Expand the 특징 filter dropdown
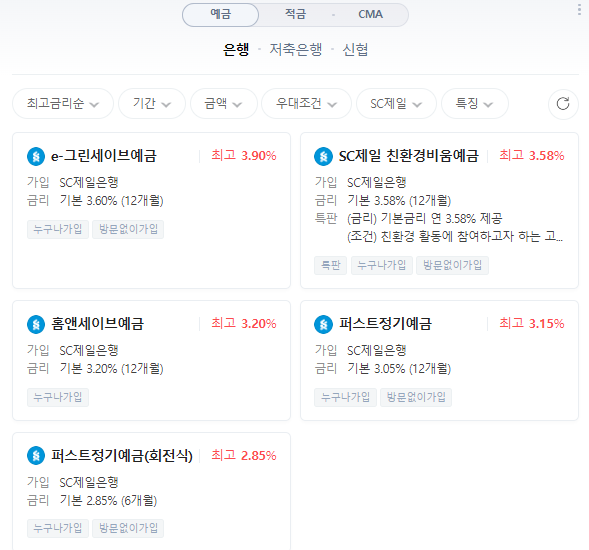 (x=475, y=103)
